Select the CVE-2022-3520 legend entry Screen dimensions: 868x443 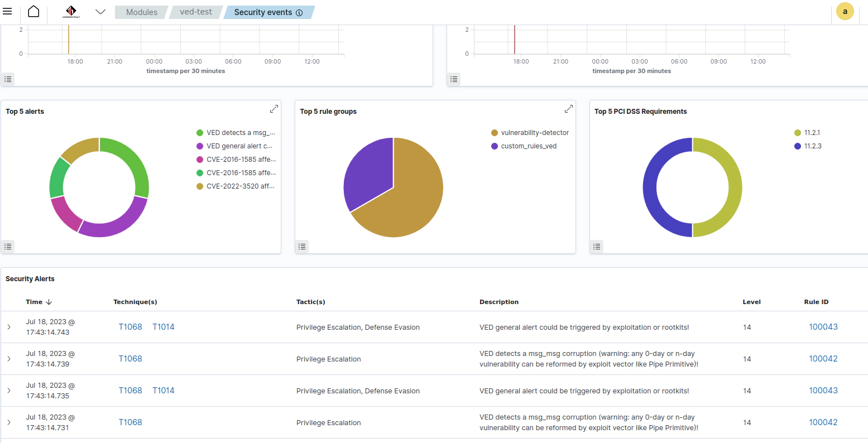point(237,186)
